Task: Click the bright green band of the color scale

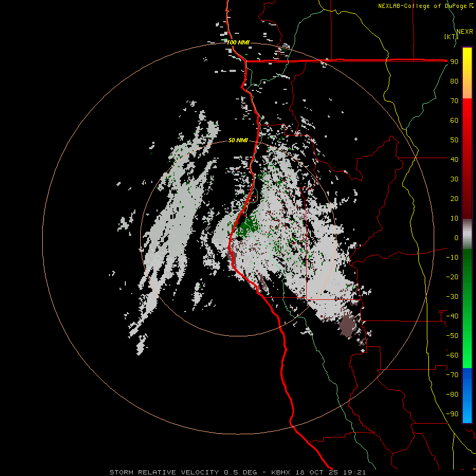Action: [x=467, y=343]
